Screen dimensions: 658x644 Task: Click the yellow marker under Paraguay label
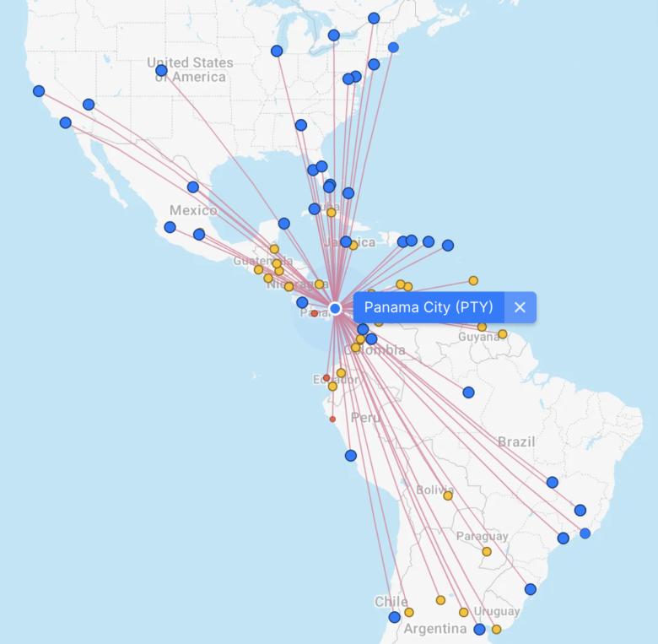click(487, 552)
